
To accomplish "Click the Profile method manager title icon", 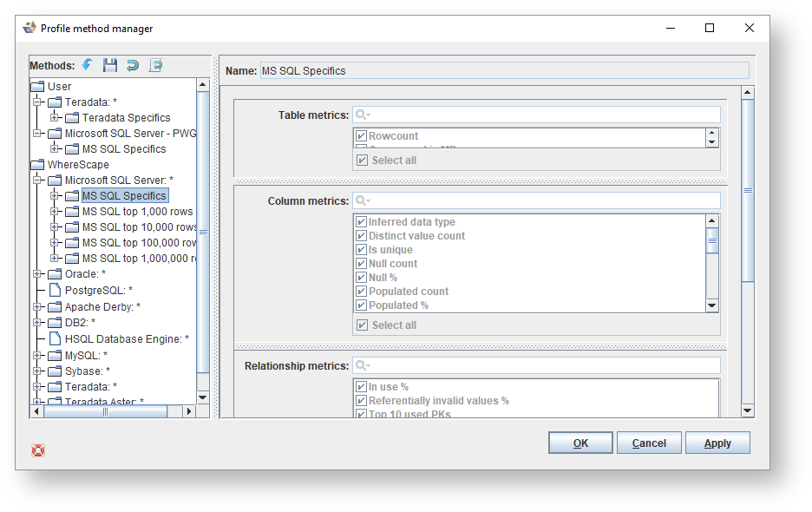I will point(29,28).
